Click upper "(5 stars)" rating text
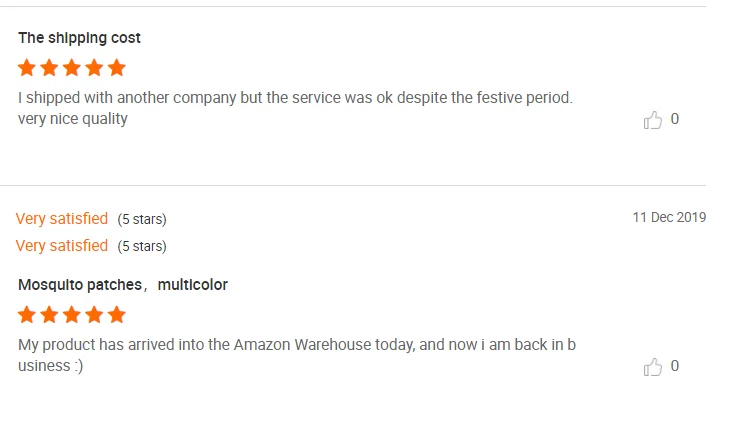Viewport: 751px width, 422px height. 142,219
